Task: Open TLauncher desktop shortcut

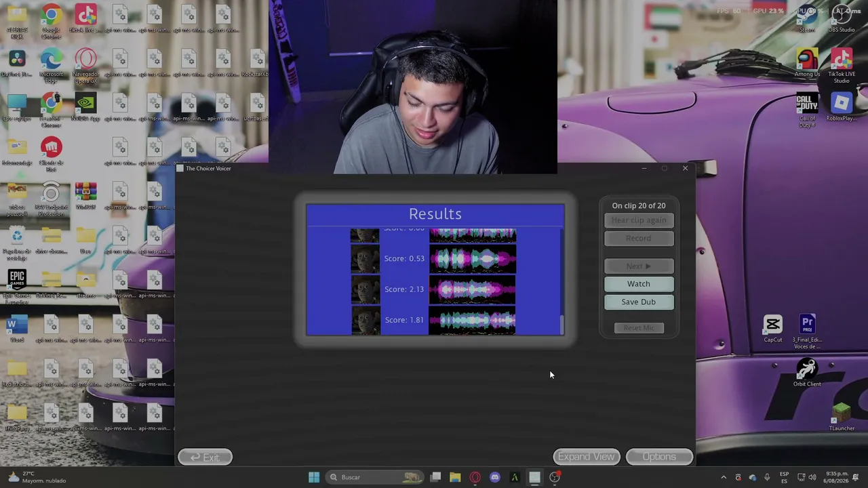Action: (x=842, y=417)
